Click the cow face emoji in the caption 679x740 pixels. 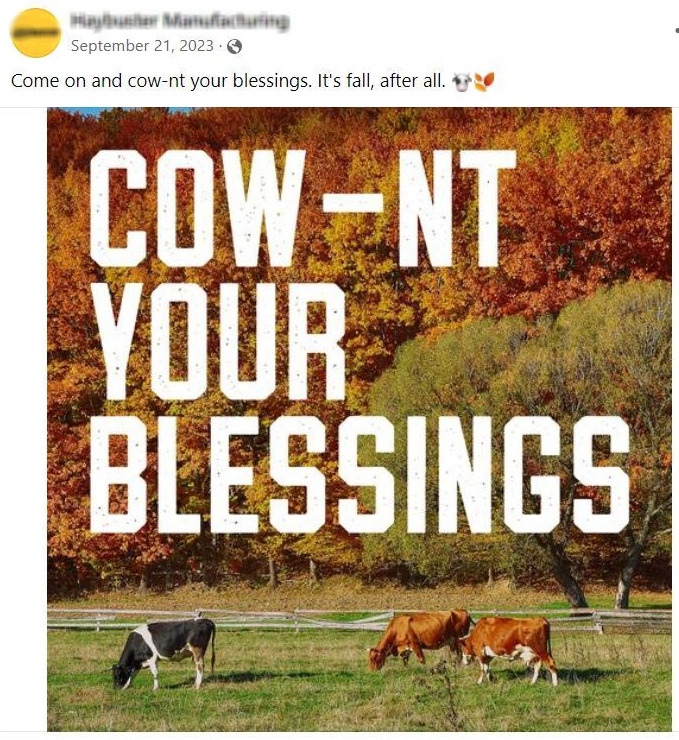[461, 81]
